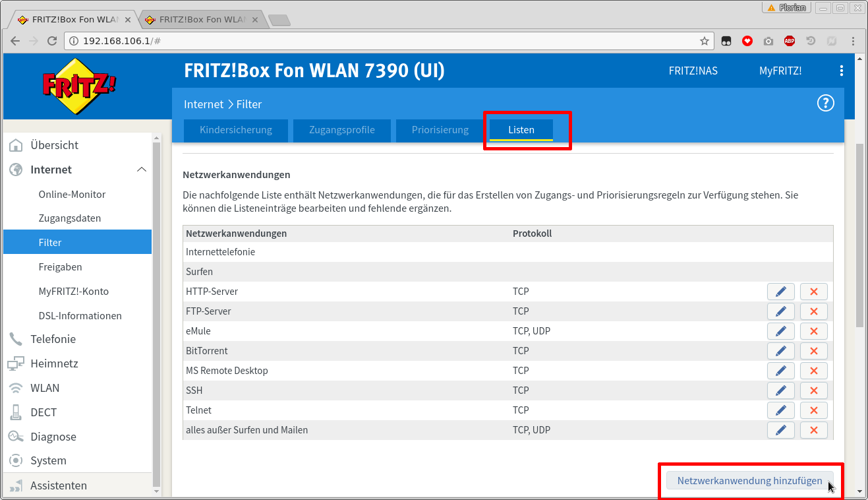Switch to the Priorisierung tab
The width and height of the screenshot is (868, 500).
point(440,130)
